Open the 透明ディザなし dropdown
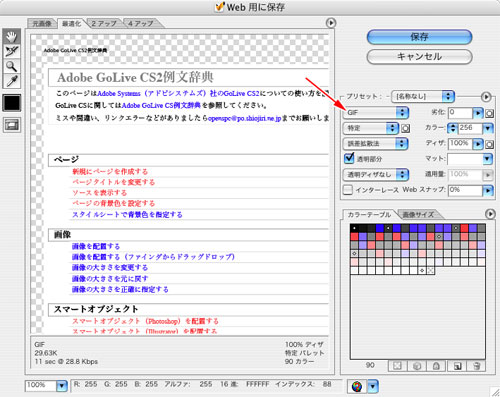This screenshot has width=500, height=397. click(x=376, y=174)
